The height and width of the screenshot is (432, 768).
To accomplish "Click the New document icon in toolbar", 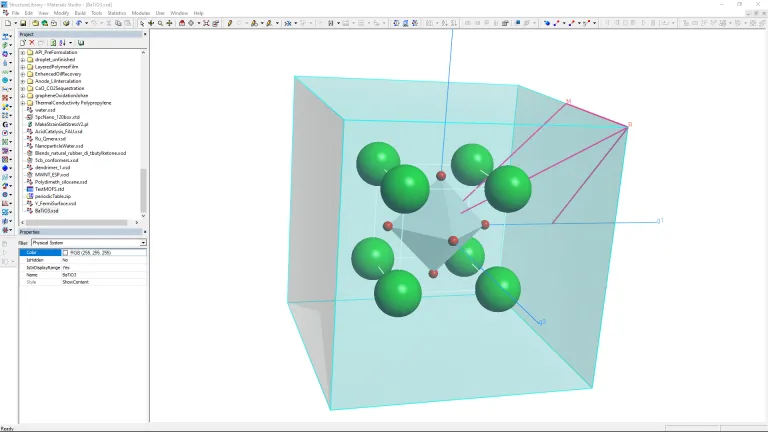I will pyautogui.click(x=7, y=23).
